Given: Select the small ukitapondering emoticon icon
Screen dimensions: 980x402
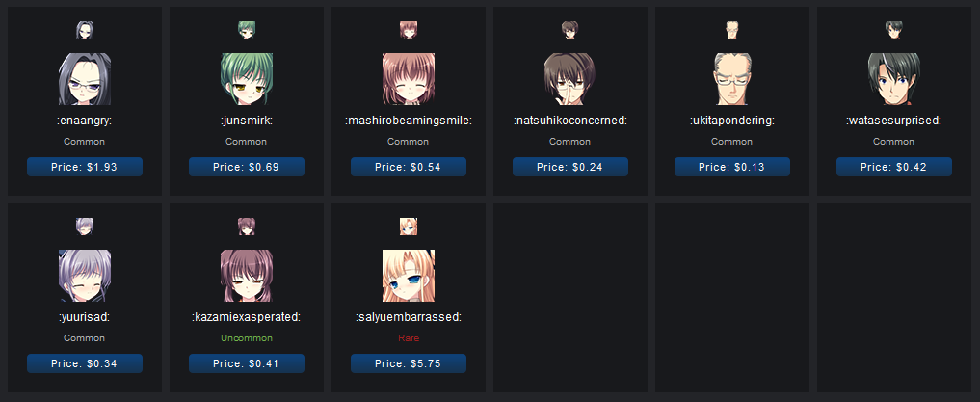Looking at the screenshot, I should pos(732,30).
